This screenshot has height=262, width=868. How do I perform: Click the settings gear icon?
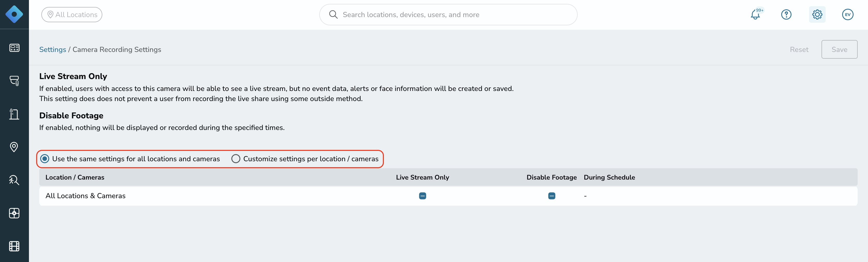817,14
